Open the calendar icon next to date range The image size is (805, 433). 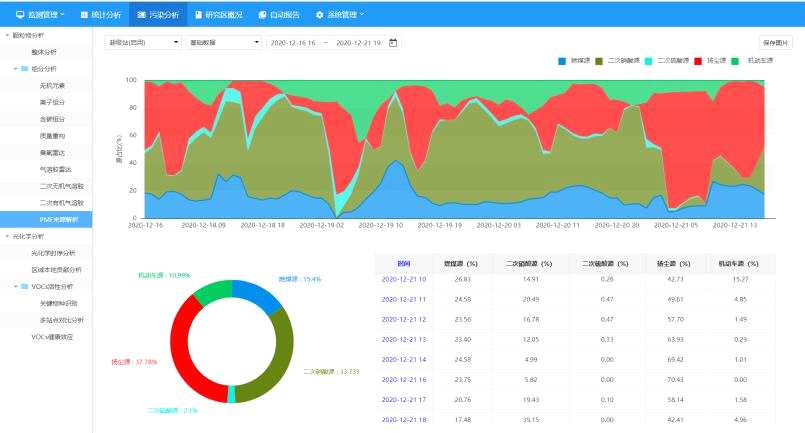[x=393, y=42]
